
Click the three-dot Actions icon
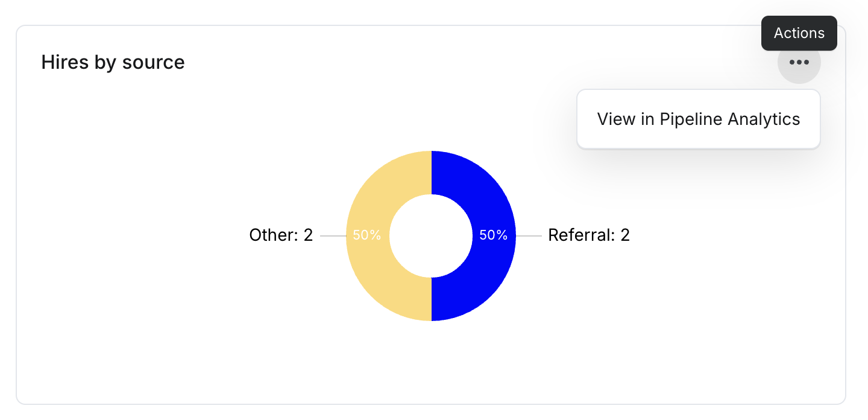799,62
